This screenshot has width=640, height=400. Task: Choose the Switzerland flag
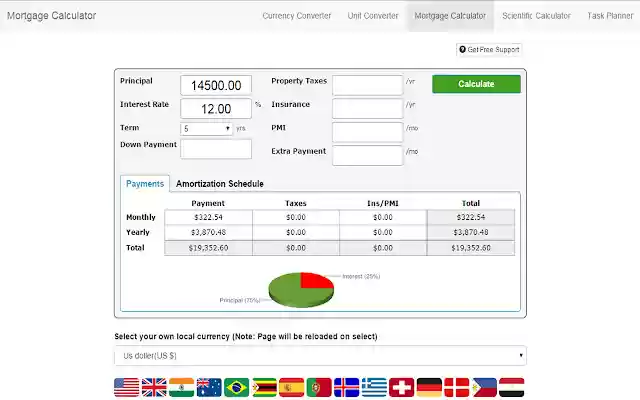402,387
